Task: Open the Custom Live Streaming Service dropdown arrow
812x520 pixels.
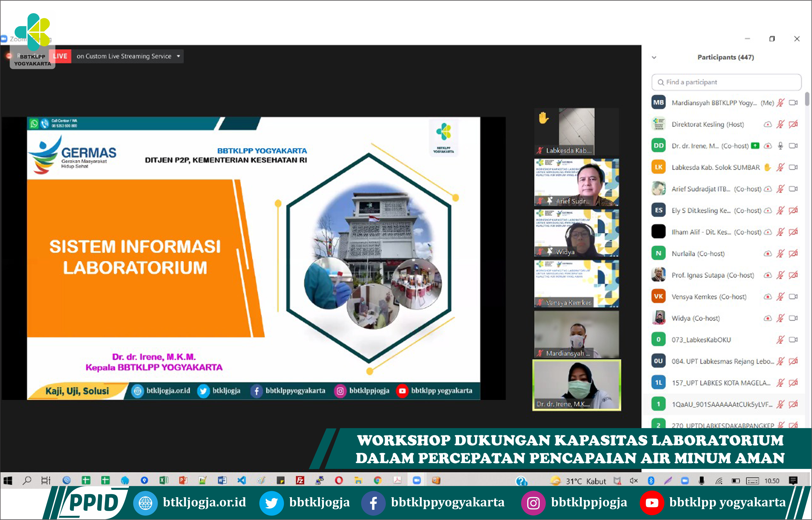Action: pyautogui.click(x=178, y=56)
